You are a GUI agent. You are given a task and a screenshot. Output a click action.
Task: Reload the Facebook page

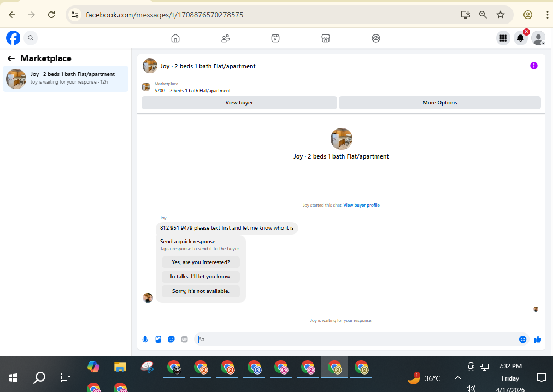[x=51, y=15]
